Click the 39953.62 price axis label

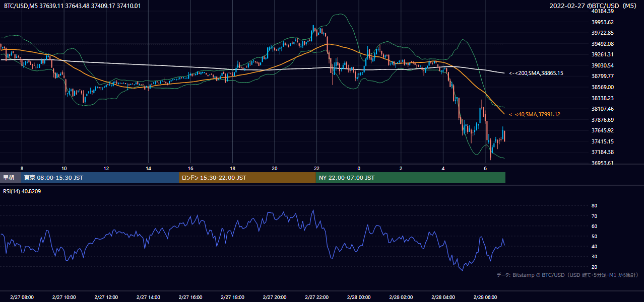(x=602, y=22)
